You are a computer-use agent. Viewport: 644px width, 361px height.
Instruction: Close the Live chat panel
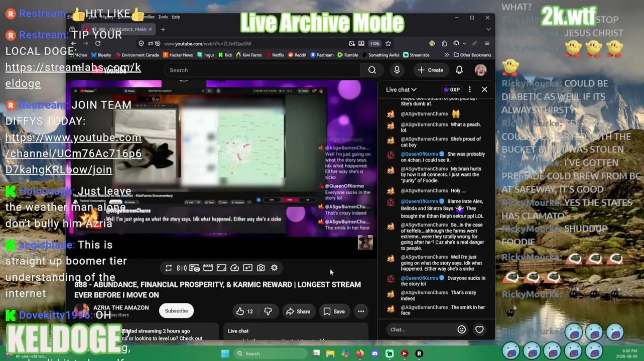pyautogui.click(x=484, y=90)
